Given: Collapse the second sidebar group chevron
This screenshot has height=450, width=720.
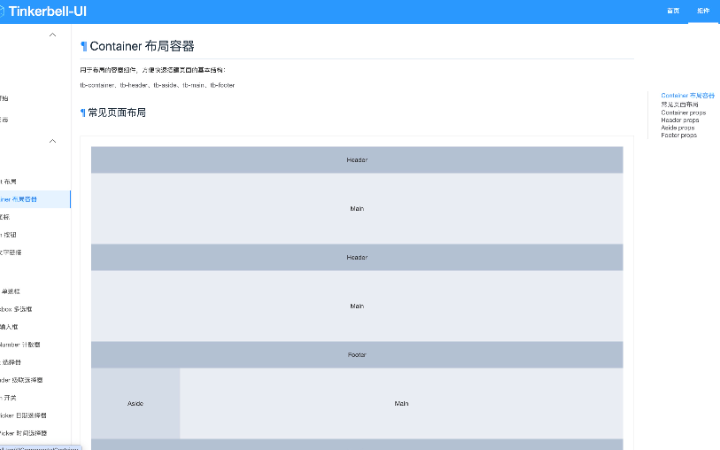Looking at the screenshot, I should [53, 141].
